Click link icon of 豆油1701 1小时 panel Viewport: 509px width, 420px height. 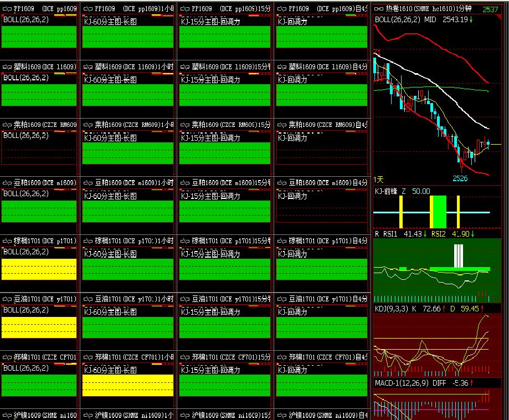tap(88, 299)
